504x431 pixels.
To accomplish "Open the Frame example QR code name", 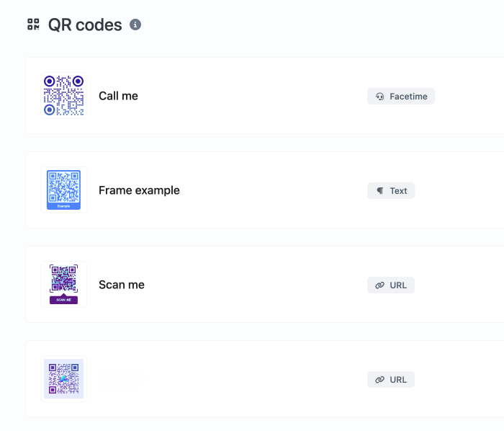I will point(139,190).
